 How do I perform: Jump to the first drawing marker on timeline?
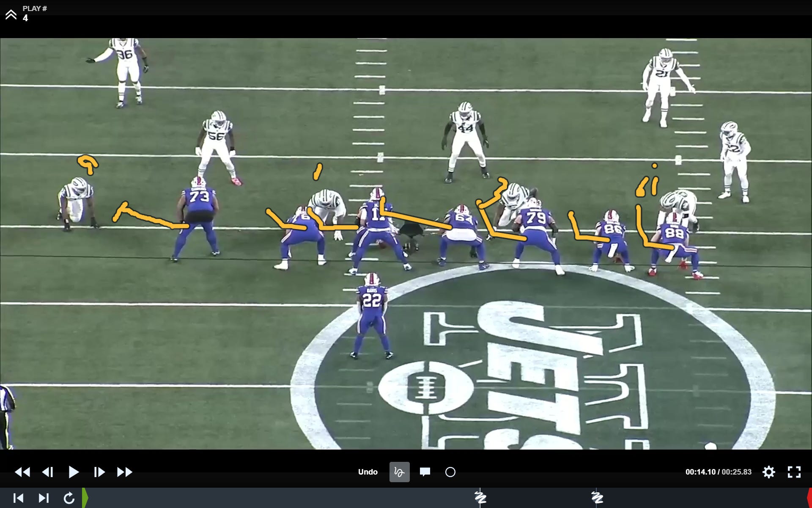(x=480, y=497)
